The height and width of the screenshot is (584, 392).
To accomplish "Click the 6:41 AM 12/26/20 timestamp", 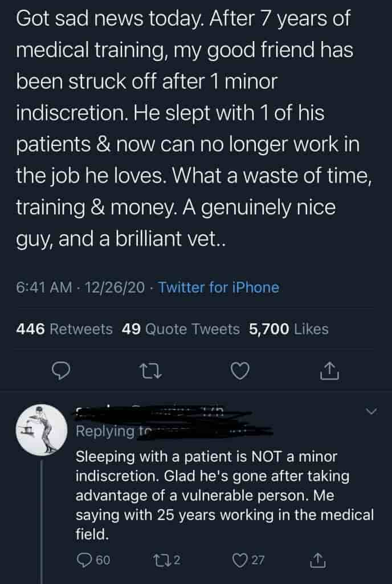I will [x=81, y=287].
